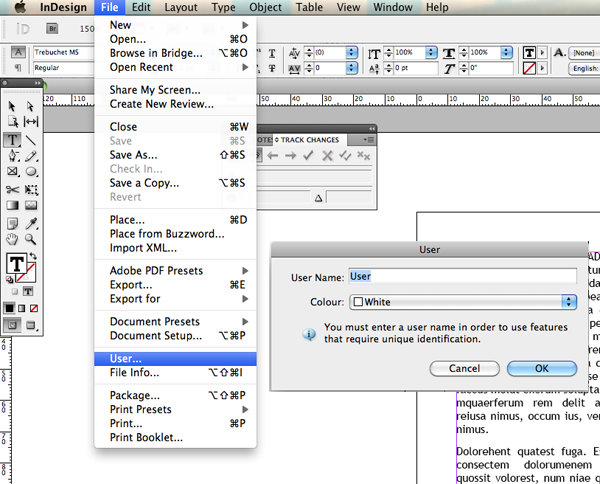Accept change checkmark icon
This screenshot has width=600, height=484.
[x=308, y=155]
